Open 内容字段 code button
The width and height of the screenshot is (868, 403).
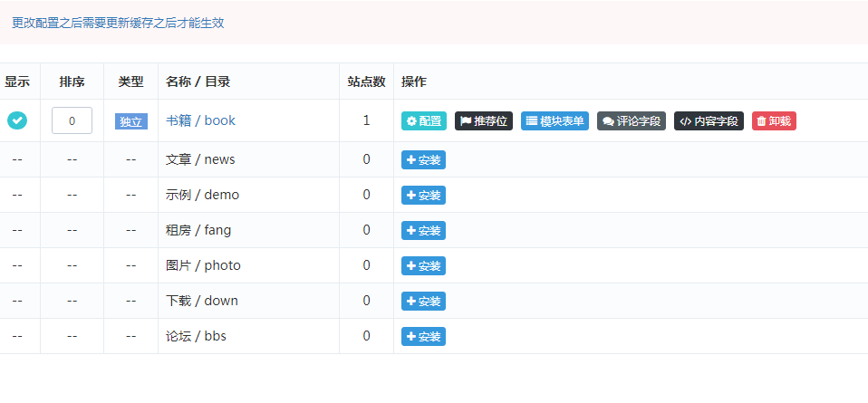pyautogui.click(x=709, y=121)
